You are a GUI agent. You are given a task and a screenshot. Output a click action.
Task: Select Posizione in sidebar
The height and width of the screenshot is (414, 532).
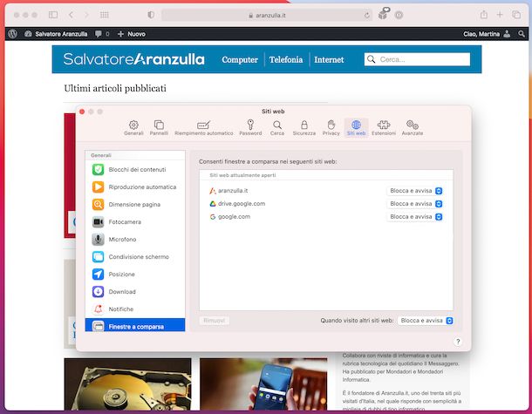(x=135, y=275)
